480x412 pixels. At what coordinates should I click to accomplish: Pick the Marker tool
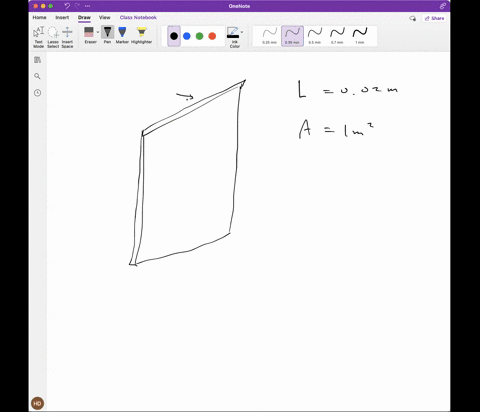point(122,35)
